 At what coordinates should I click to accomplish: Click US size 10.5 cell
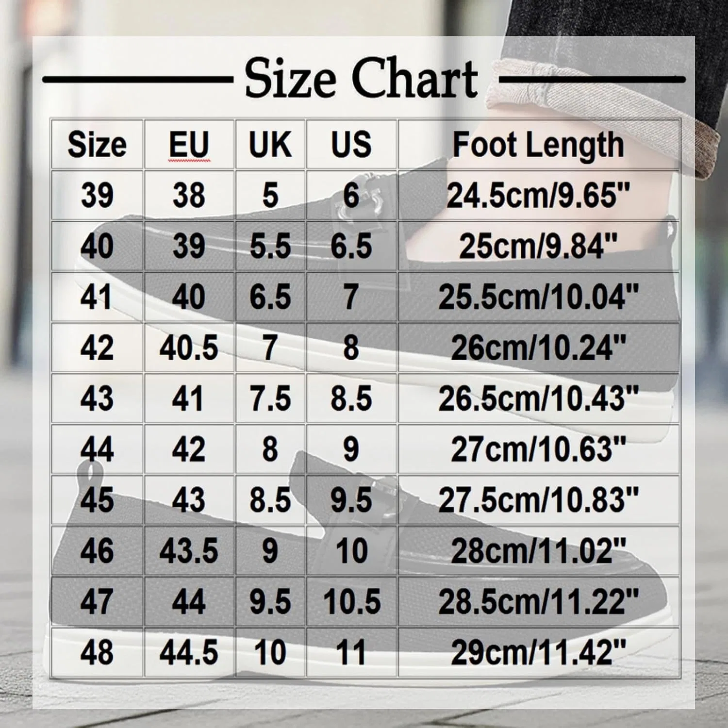(351, 602)
